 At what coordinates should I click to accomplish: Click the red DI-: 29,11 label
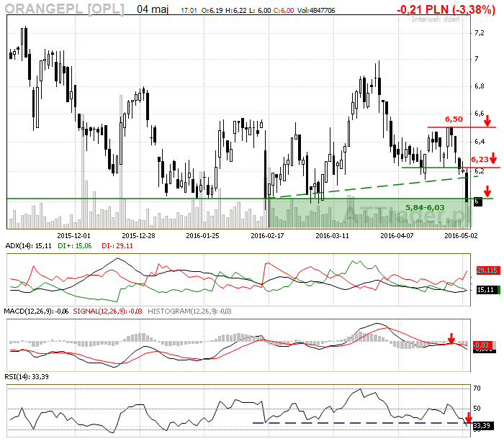point(117,246)
